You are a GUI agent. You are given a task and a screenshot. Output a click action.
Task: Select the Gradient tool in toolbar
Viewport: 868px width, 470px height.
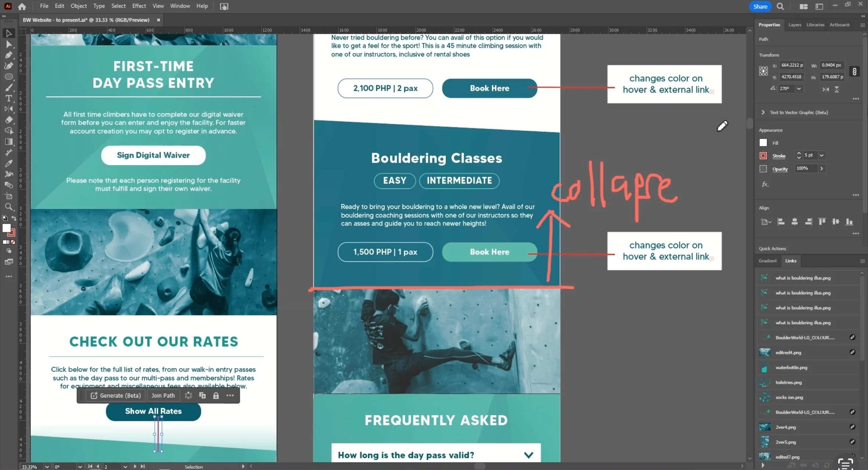pos(8,141)
